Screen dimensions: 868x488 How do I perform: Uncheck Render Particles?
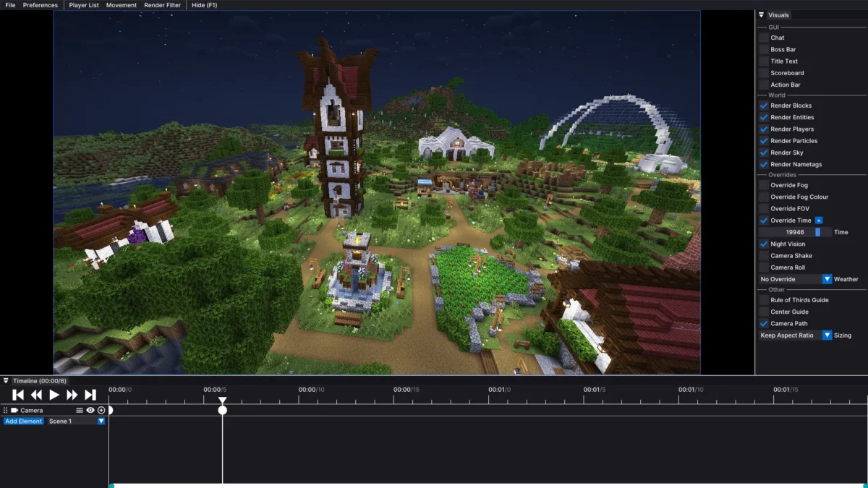tap(764, 141)
